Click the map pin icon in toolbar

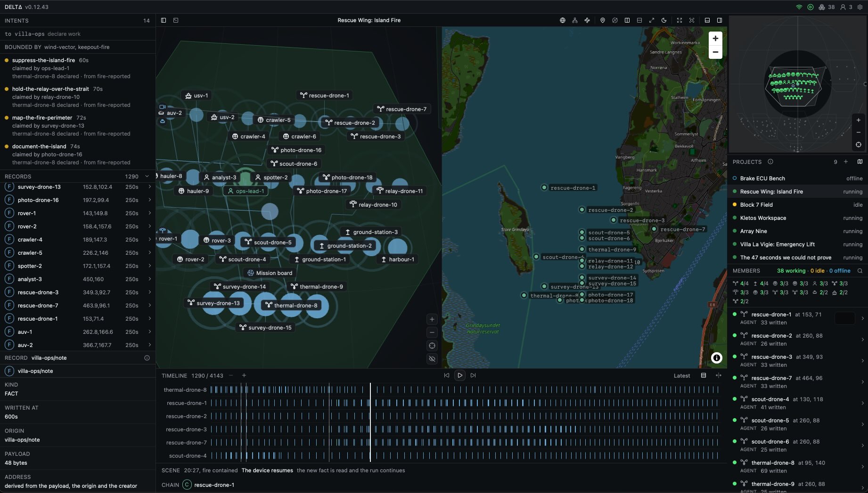tap(603, 20)
